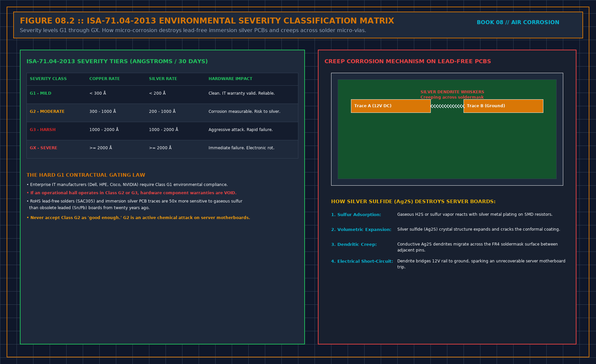Click the G3 copper rate '1000 - 2000 Å' cell
The image size is (596, 364).
pos(104,130)
